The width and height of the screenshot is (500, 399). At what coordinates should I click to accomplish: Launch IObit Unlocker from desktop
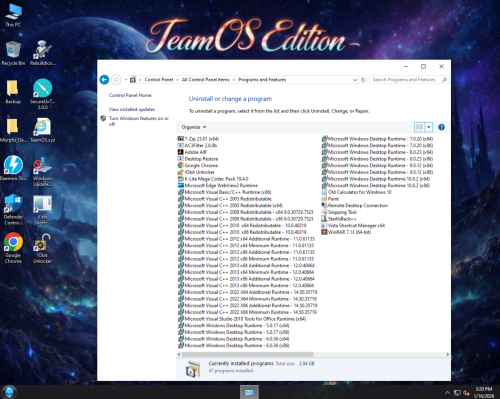(x=43, y=248)
